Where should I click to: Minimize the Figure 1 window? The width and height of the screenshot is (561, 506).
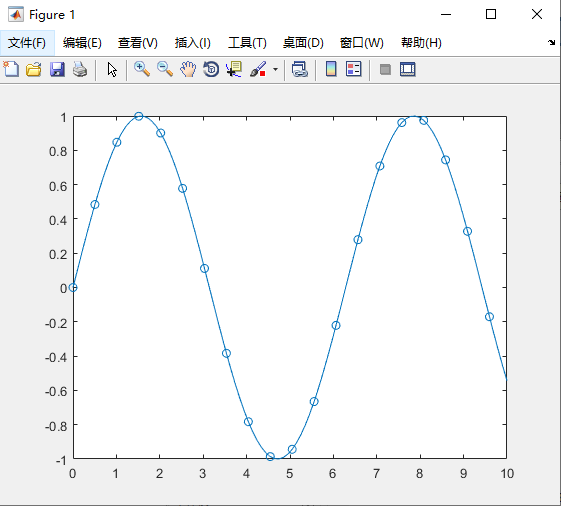coord(446,14)
